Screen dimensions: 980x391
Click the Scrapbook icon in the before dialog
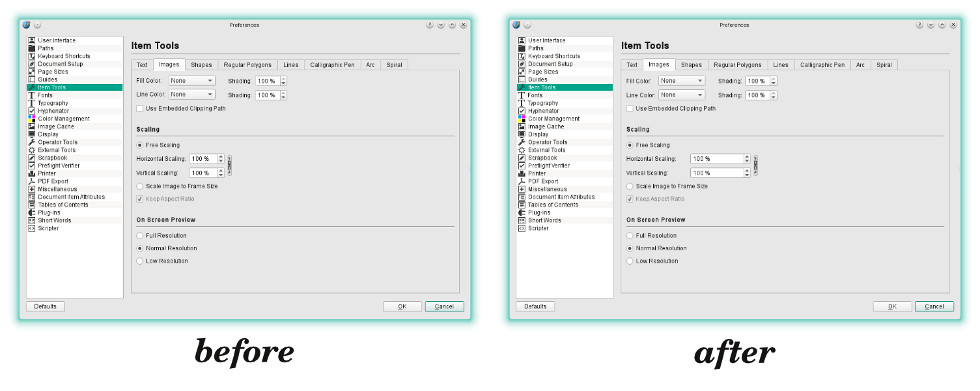pos(31,158)
